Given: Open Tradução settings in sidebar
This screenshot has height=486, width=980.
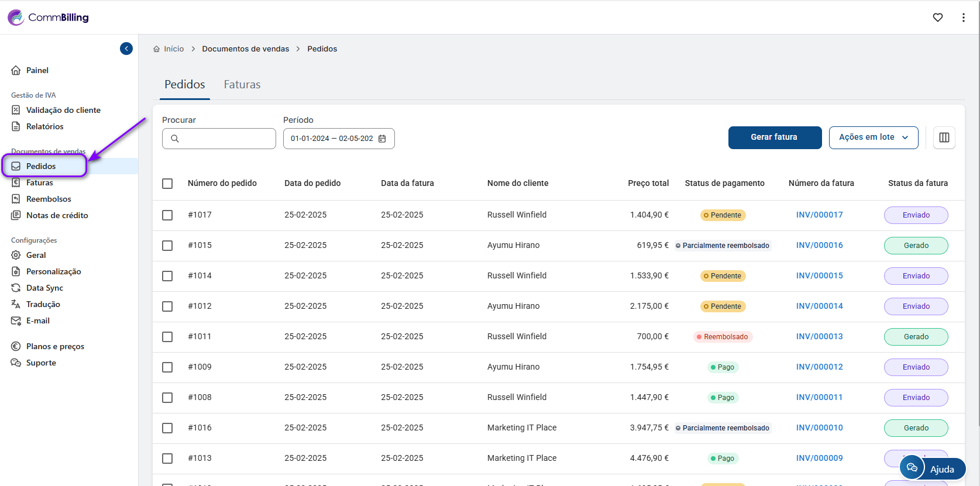Looking at the screenshot, I should pyautogui.click(x=43, y=304).
